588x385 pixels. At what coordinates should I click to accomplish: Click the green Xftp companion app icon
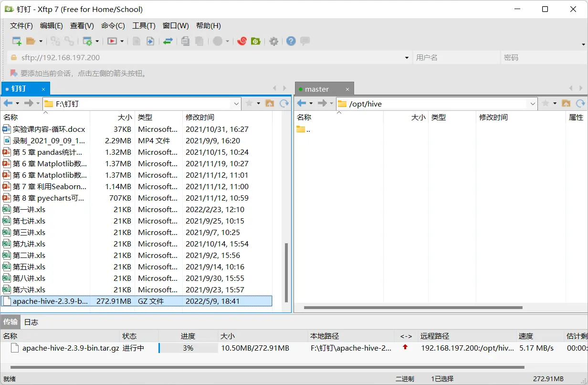click(256, 41)
